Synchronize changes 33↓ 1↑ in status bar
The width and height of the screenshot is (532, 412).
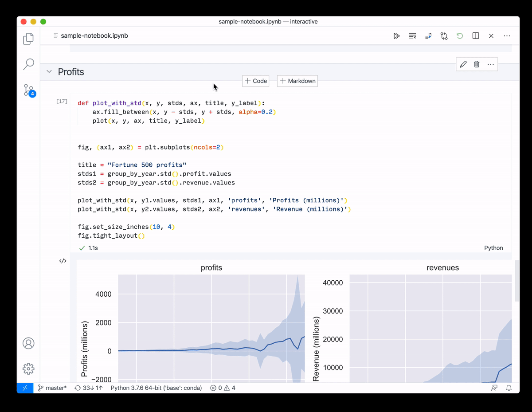89,388
